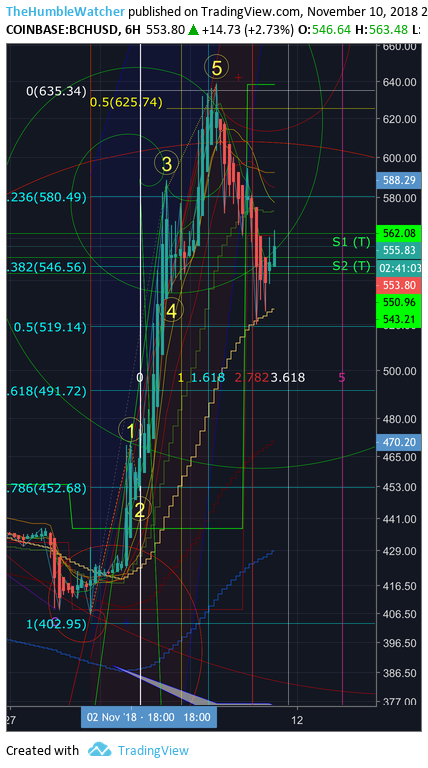Viewport: 428px width, 768px height.
Task: Click the 660.00 tick on price axis
Action: pyautogui.click(x=400, y=47)
